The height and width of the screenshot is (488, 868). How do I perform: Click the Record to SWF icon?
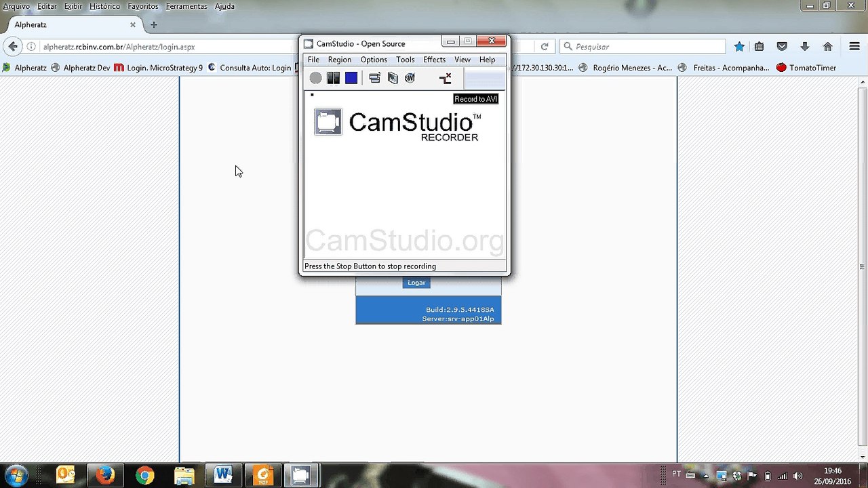click(x=410, y=78)
